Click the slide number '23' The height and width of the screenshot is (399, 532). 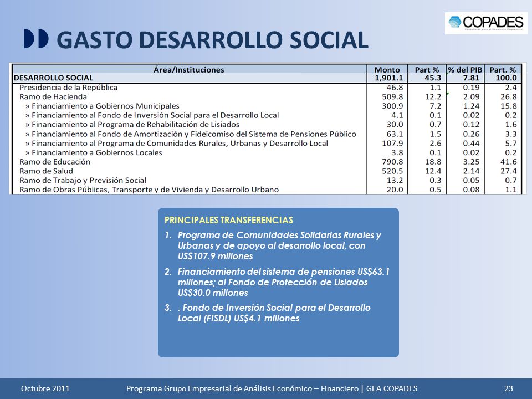pyautogui.click(x=509, y=388)
